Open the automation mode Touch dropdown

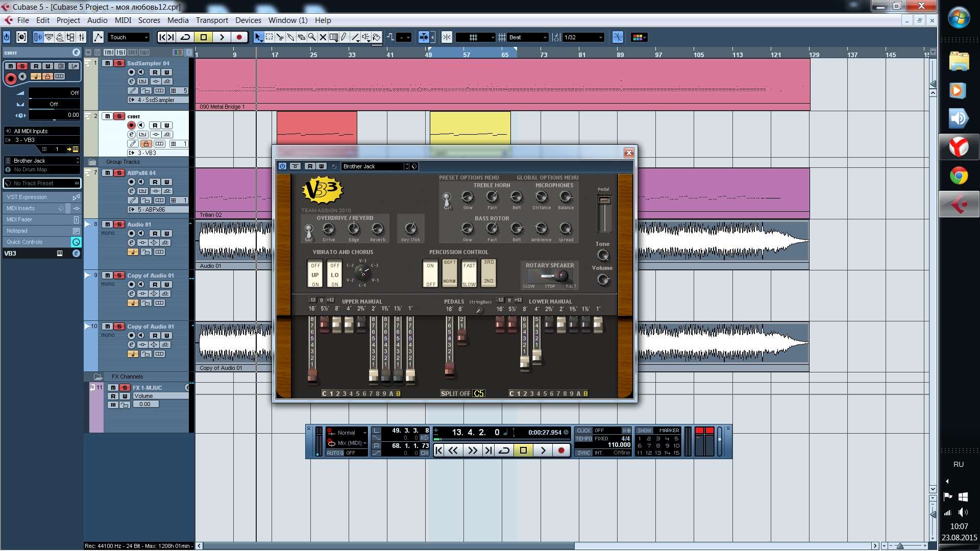[x=129, y=37]
